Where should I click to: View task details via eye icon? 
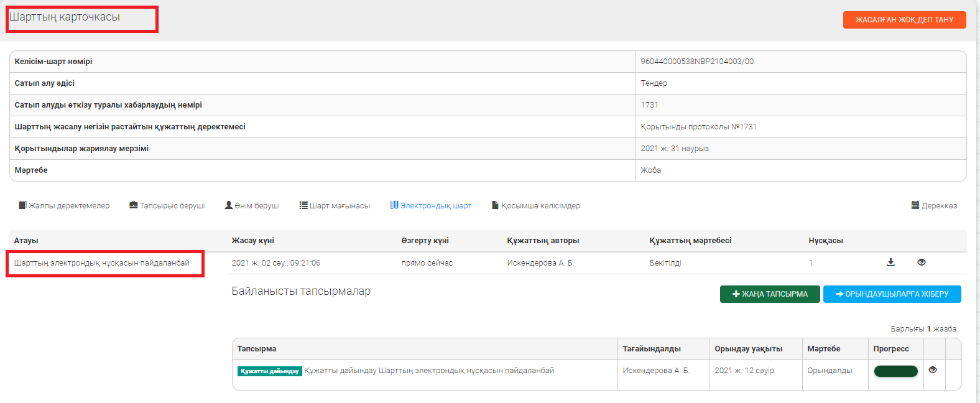click(932, 370)
